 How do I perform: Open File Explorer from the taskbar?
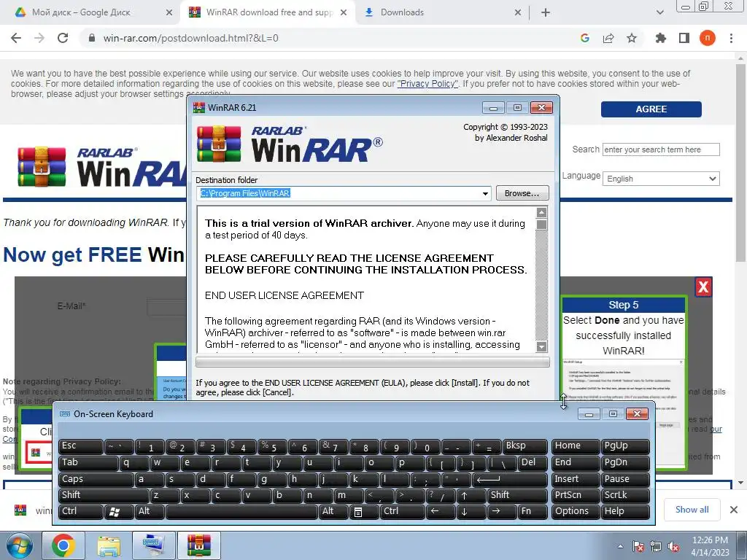pyautogui.click(x=109, y=545)
